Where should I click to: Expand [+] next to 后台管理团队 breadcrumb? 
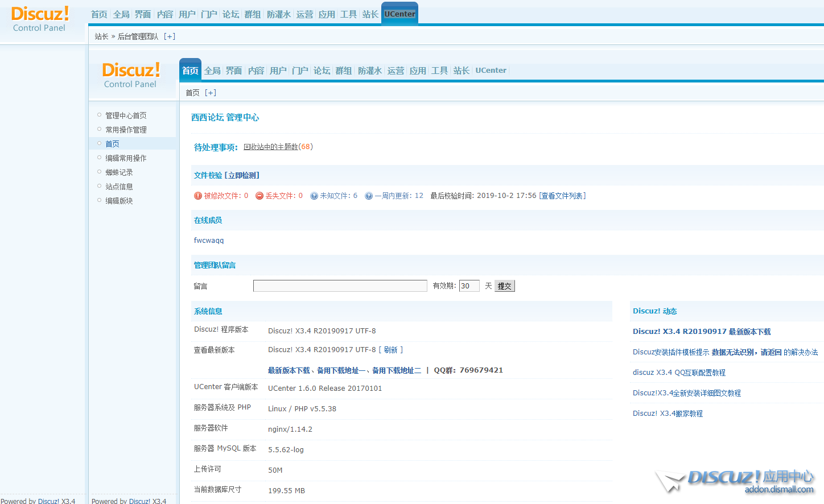(170, 36)
